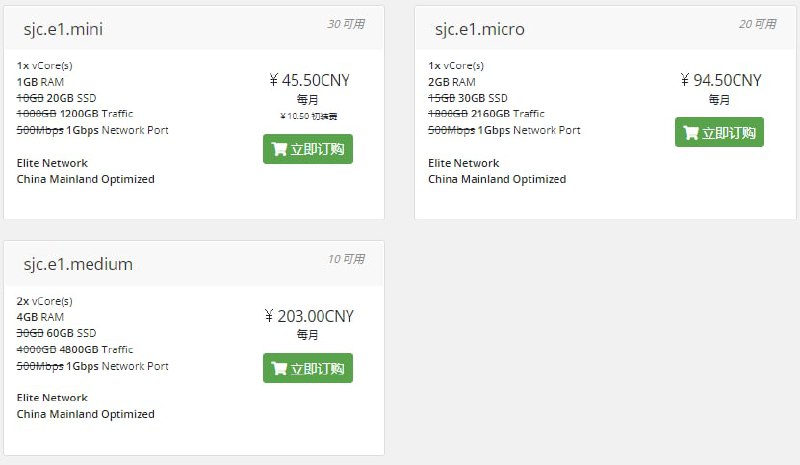Select the sjc.e1.micro plan title

pyautogui.click(x=479, y=29)
